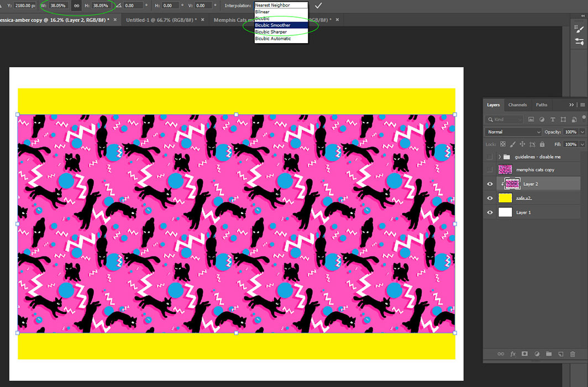The width and height of the screenshot is (588, 387).
Task: Click the horizontal skew H field
Action: pos(171,6)
